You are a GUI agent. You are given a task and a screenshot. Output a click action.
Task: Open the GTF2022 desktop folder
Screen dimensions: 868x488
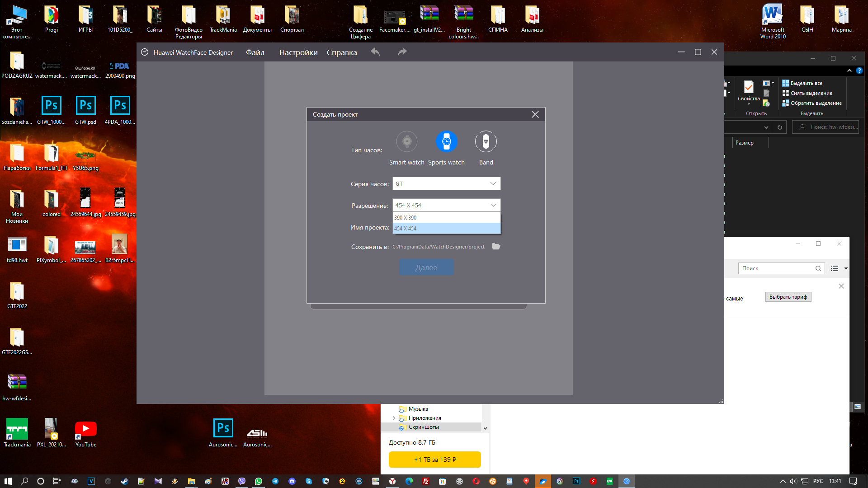pyautogui.click(x=17, y=296)
